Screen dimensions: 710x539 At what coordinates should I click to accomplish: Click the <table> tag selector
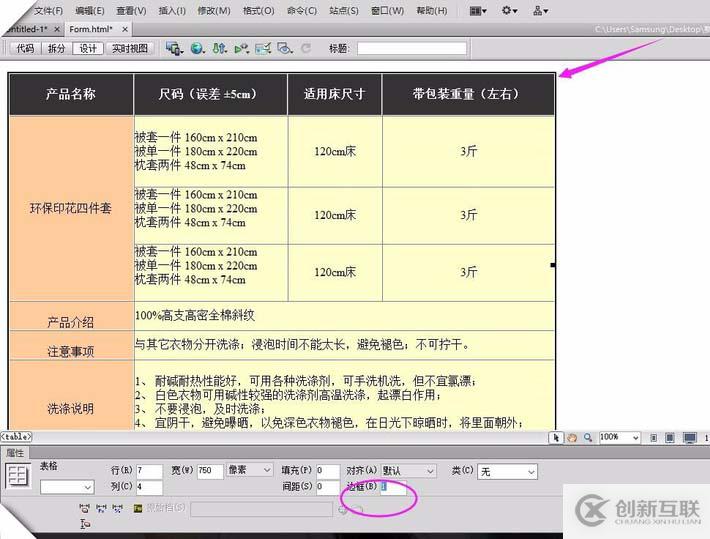(x=16, y=437)
